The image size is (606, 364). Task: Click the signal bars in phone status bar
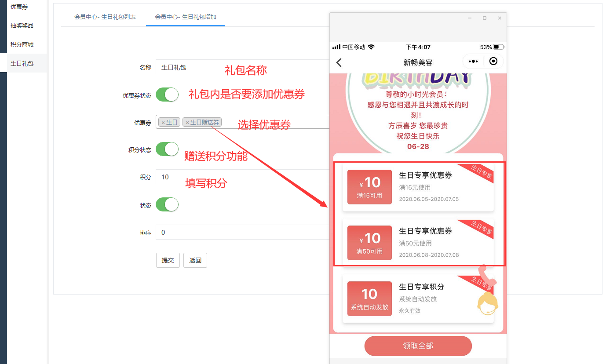click(x=336, y=47)
